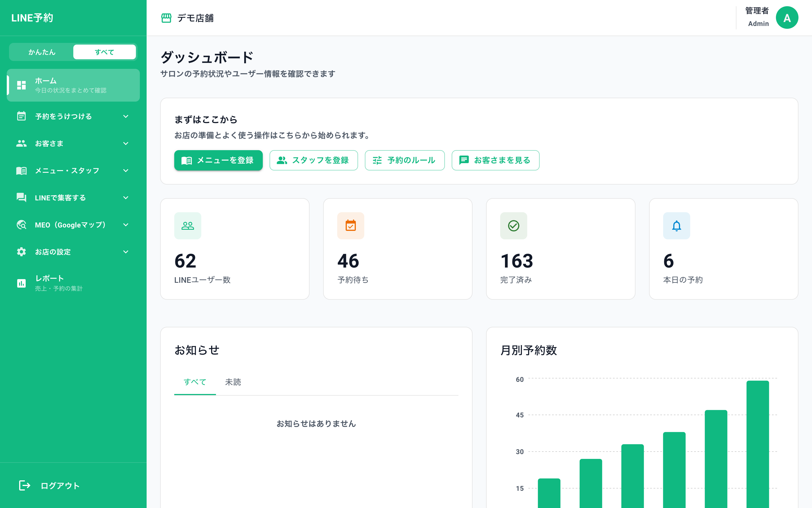Screen dimensions: 812x508
Task: Click the お客さま people icon
Action: click(21, 143)
